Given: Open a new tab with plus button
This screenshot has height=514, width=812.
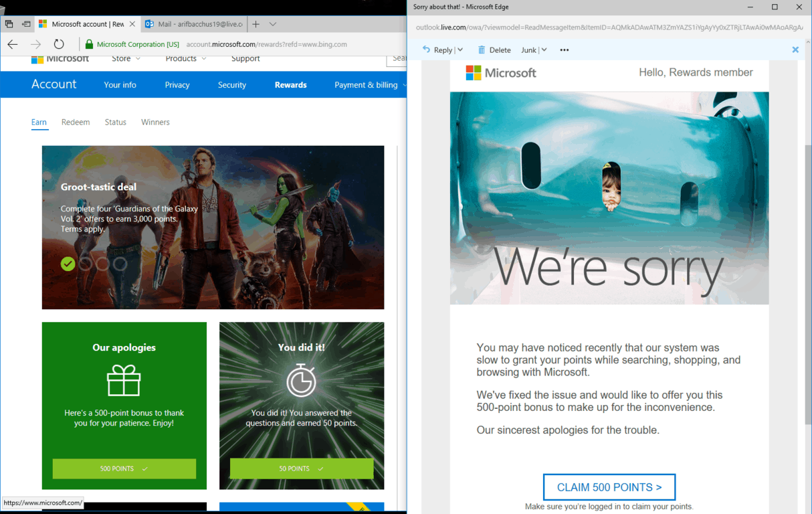Looking at the screenshot, I should click(x=256, y=24).
